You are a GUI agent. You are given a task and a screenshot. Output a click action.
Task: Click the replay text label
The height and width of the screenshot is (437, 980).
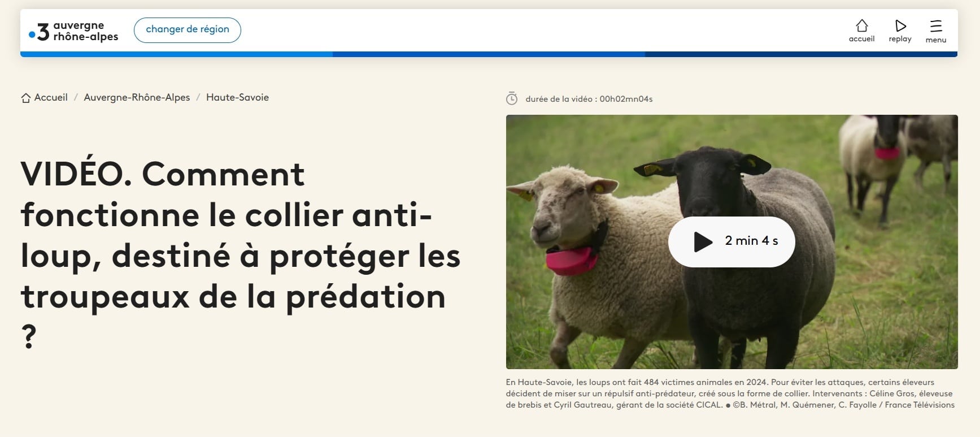(900, 39)
